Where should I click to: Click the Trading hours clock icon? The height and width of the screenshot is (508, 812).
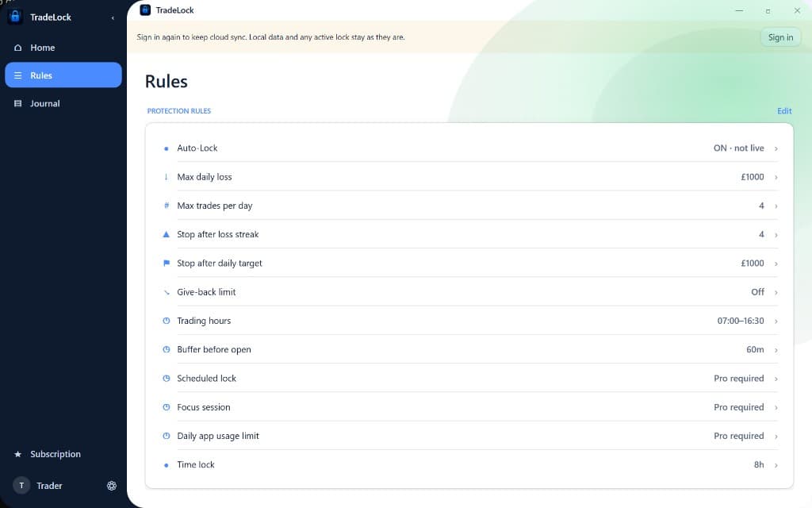click(167, 321)
